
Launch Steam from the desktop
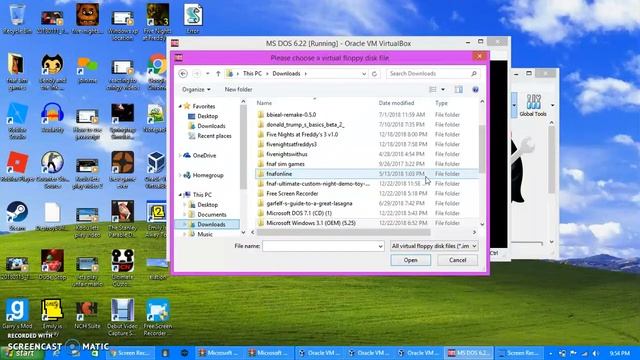click(17, 216)
